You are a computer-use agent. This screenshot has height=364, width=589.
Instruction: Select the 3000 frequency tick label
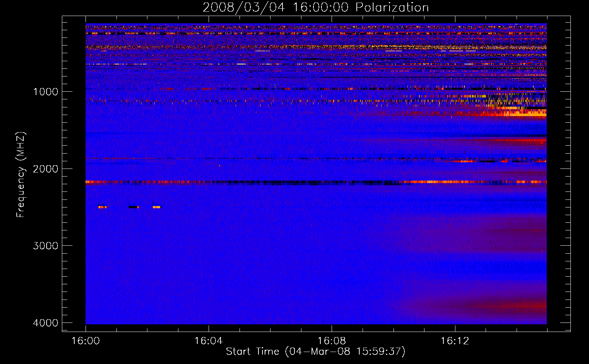point(46,246)
